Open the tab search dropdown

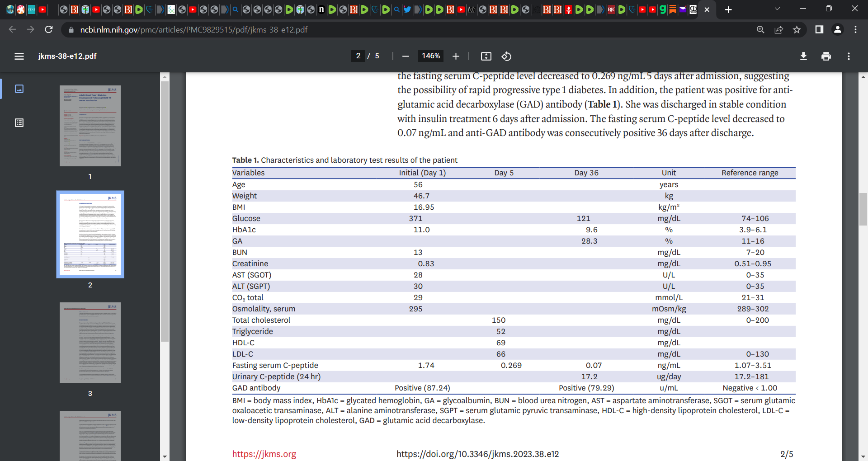pyautogui.click(x=777, y=9)
